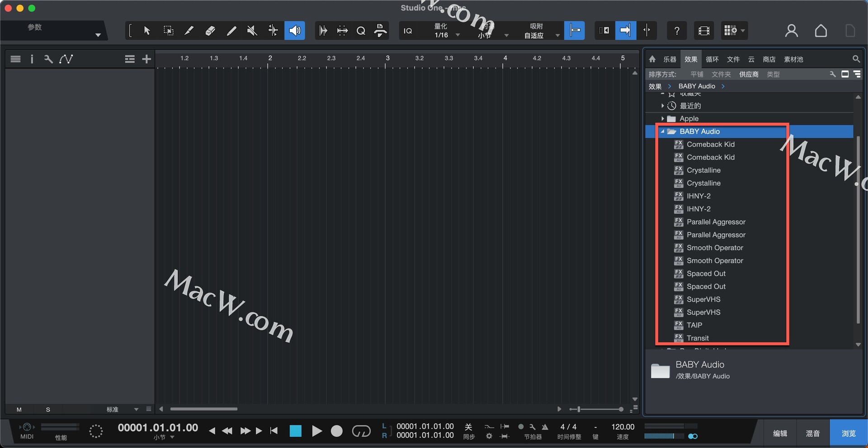Click the 浏览 browse button

tap(849, 434)
